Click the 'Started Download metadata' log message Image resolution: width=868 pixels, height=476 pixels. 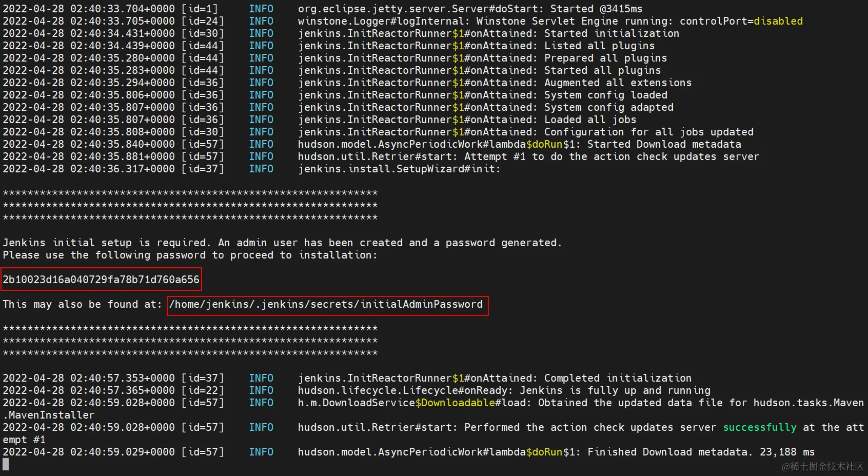click(x=664, y=144)
